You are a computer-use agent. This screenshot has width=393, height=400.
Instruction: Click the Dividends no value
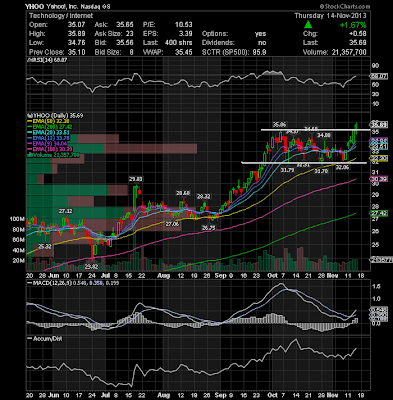point(262,43)
